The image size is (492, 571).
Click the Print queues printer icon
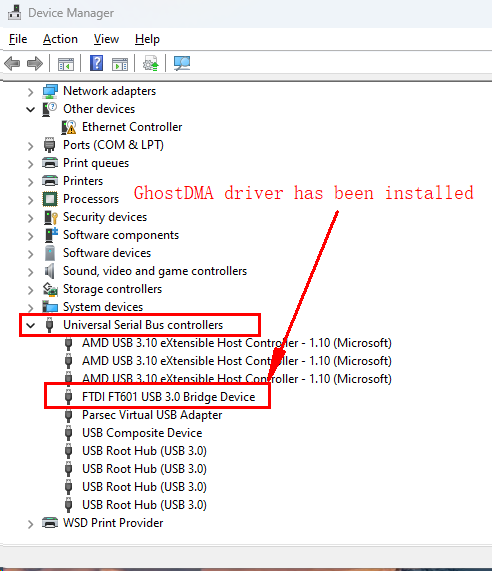50,163
